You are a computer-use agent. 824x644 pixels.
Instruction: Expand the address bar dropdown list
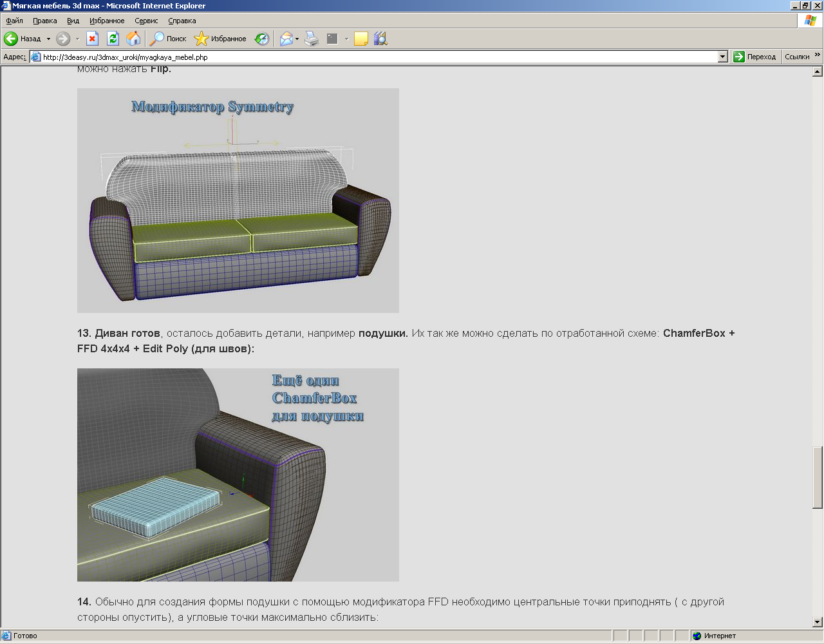722,57
